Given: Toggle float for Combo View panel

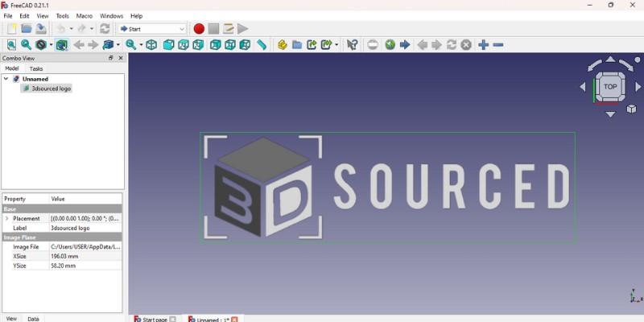Looking at the screenshot, I should (111, 58).
